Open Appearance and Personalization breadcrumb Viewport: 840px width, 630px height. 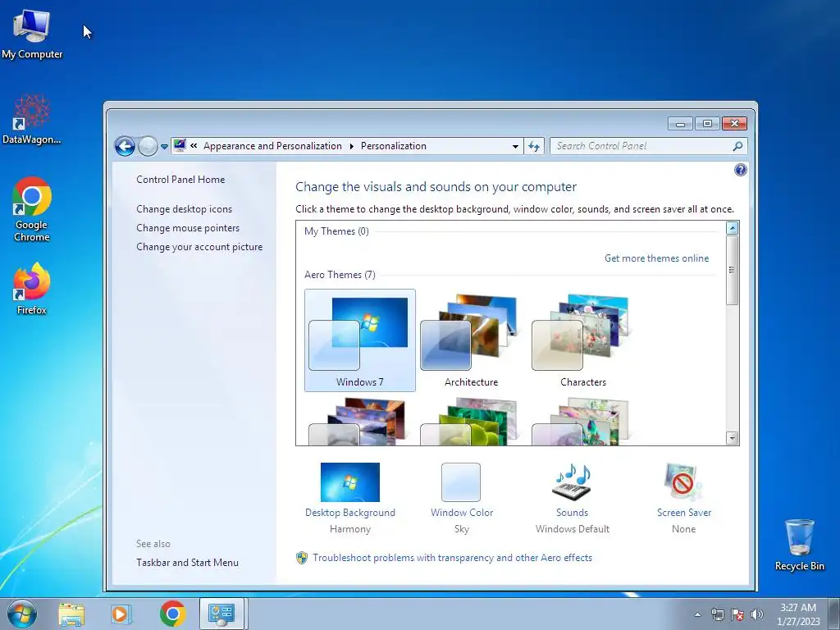pos(272,146)
